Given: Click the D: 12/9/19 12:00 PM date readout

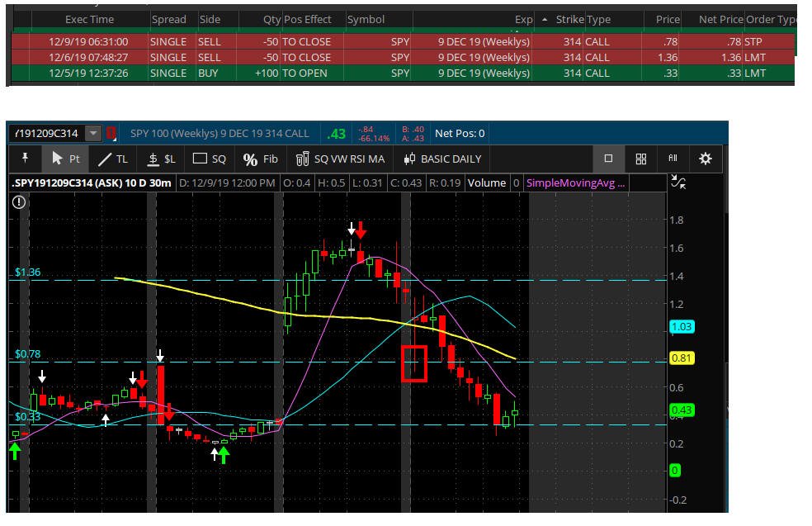Looking at the screenshot, I should (x=227, y=183).
